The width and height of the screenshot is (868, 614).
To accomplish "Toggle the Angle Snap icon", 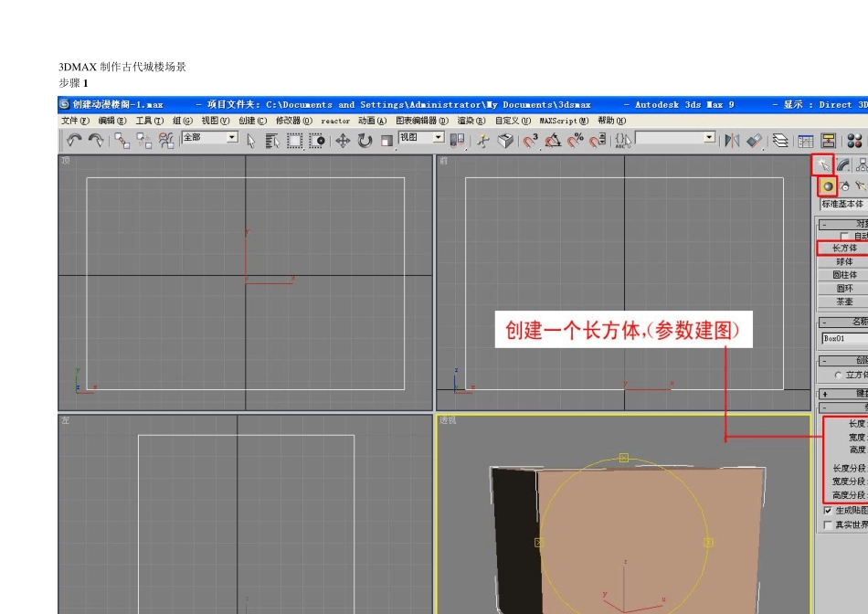I will click(553, 140).
